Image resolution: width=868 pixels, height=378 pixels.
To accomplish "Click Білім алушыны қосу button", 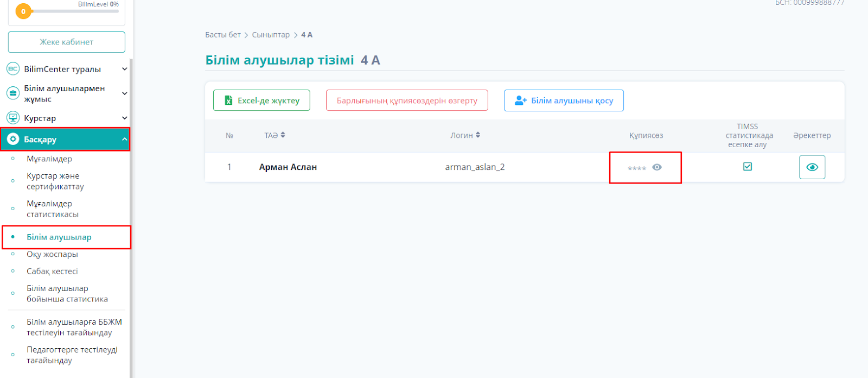I will click(564, 100).
